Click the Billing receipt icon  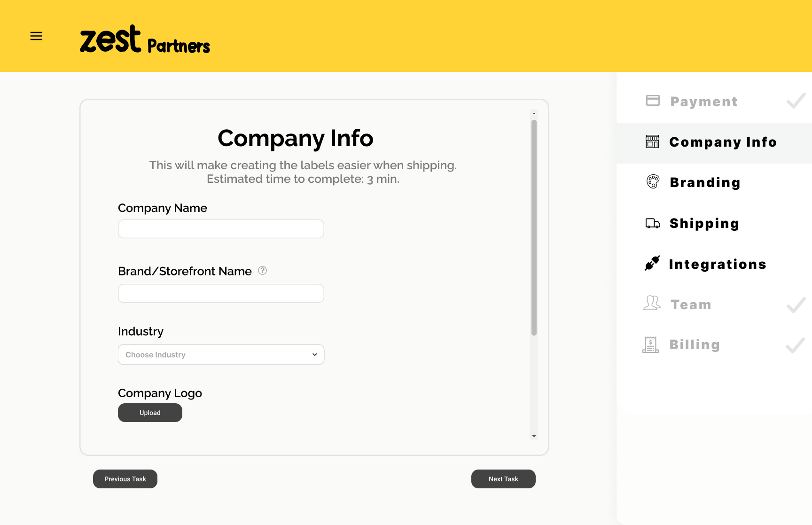650,345
